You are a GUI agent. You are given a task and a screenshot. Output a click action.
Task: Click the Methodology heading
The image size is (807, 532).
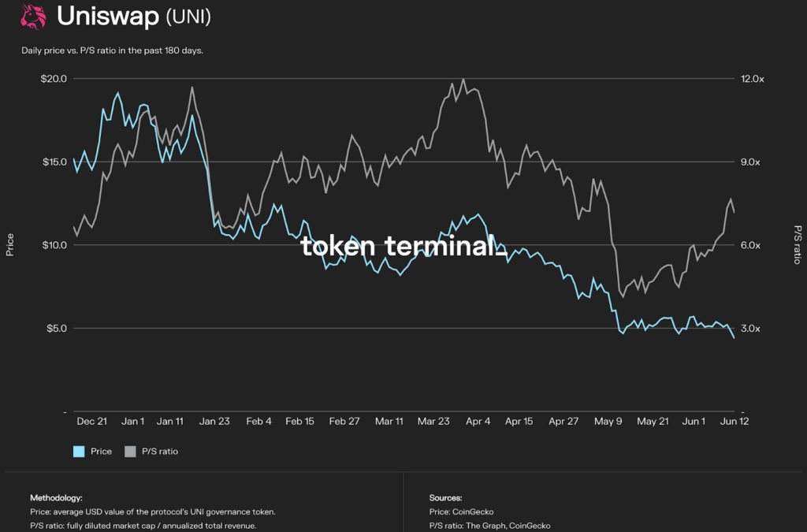pyautogui.click(x=56, y=498)
